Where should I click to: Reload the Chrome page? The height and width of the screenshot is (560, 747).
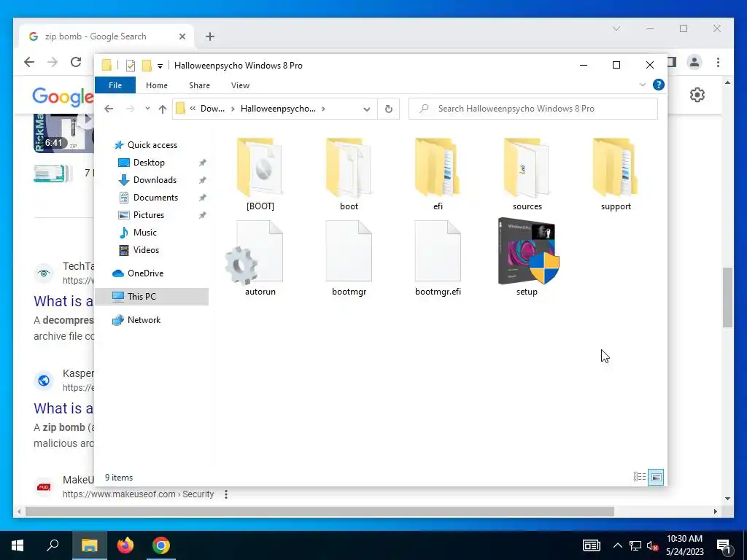coord(75,62)
